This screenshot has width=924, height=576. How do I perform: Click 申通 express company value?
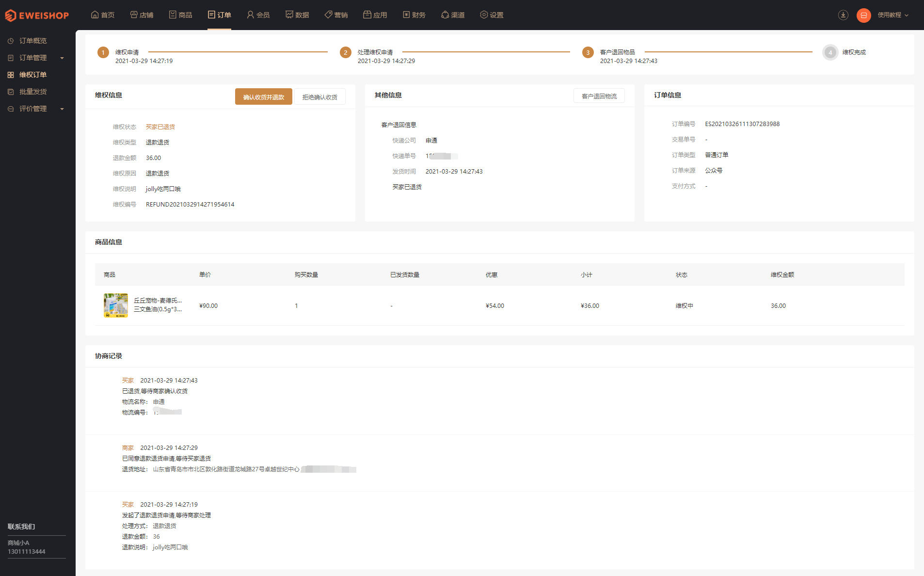click(x=431, y=141)
